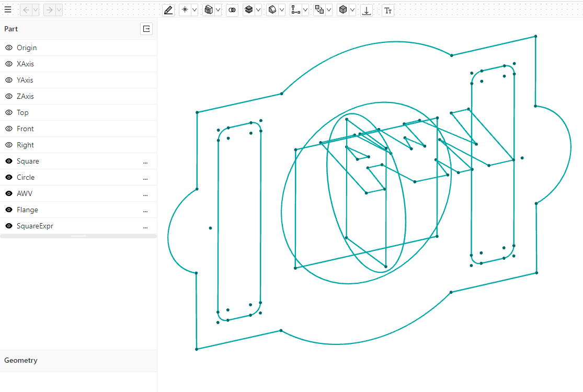Image resolution: width=583 pixels, height=392 pixels.
Task: Hide the Flange item using its eye
Action: (x=9, y=210)
